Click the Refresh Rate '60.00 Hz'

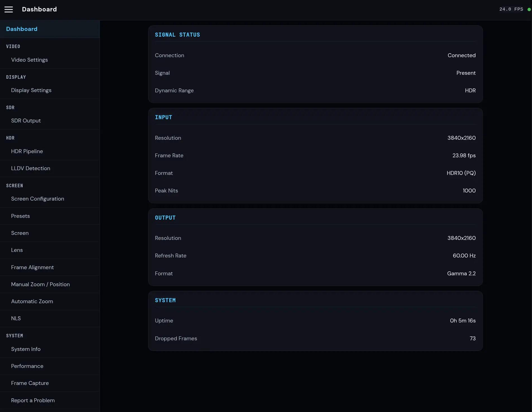pyautogui.click(x=464, y=256)
